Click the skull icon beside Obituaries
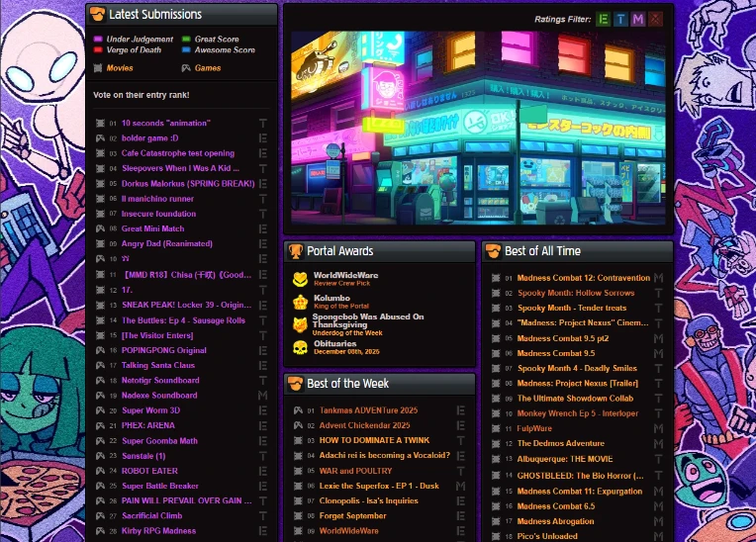 pos(300,347)
